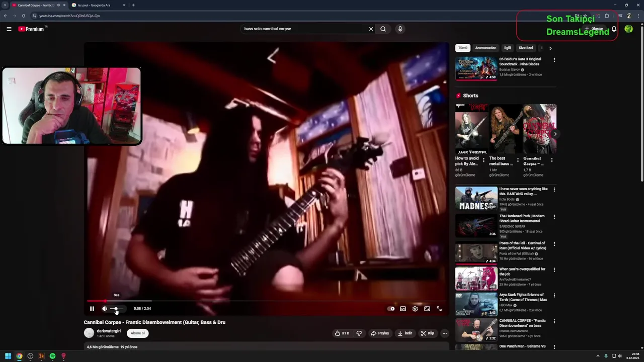Share video with Paylaş button
The width and height of the screenshot is (644, 362).
click(x=380, y=333)
